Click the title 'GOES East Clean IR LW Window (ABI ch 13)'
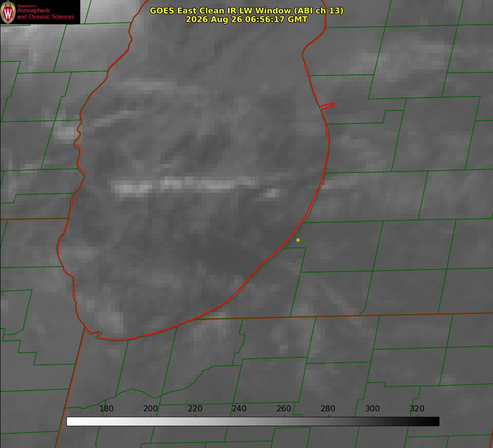This screenshot has height=448, width=493. point(246,10)
